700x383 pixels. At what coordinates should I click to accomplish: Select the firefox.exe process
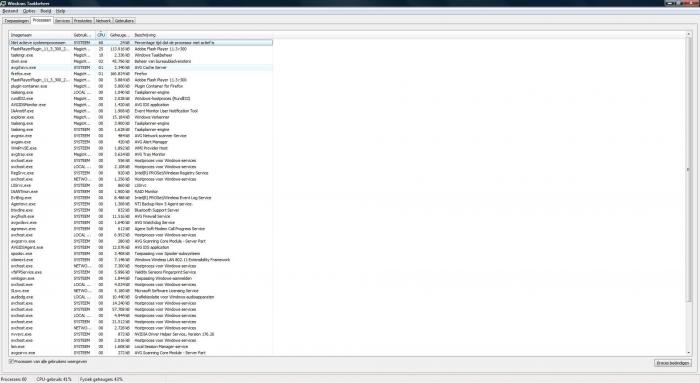coord(141,74)
